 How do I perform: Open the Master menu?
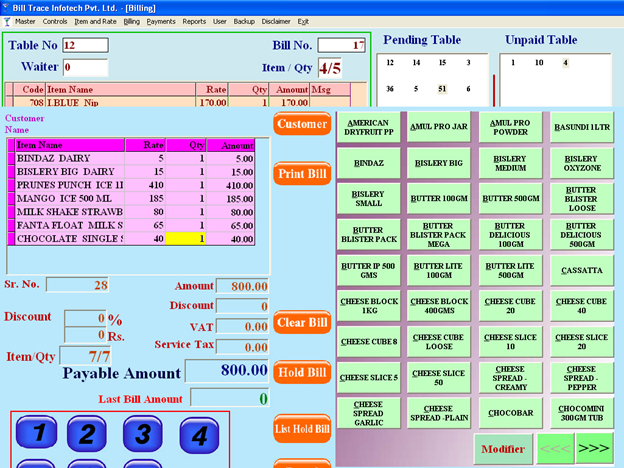click(24, 21)
